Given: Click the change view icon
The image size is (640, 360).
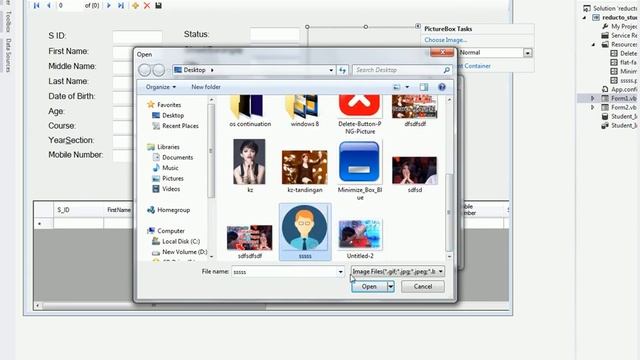Looking at the screenshot, I should tap(397, 87).
